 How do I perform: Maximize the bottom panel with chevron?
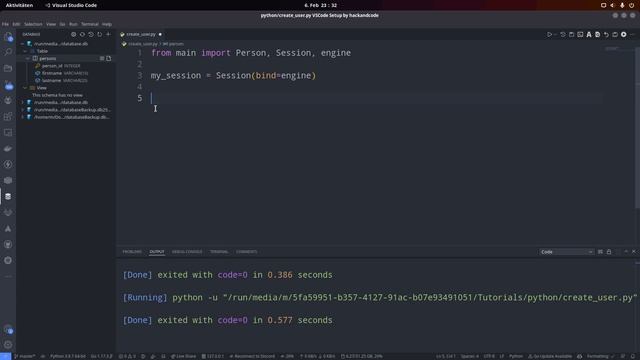(626, 252)
